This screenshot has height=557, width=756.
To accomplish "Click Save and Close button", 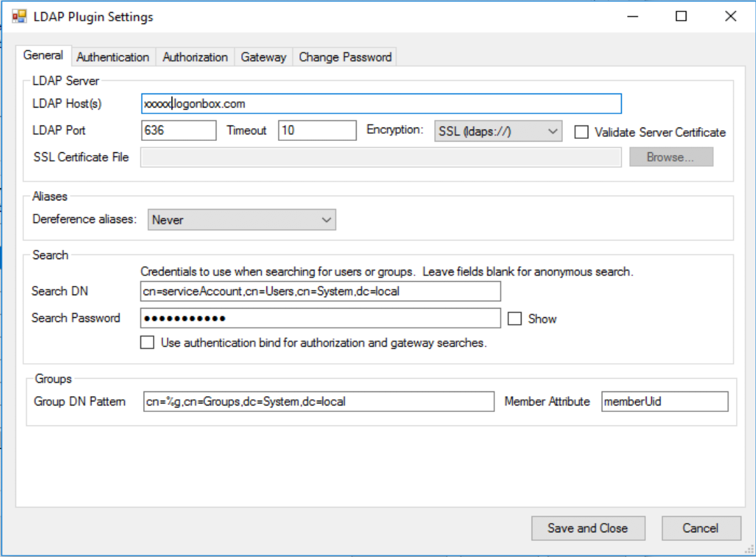I will click(588, 528).
